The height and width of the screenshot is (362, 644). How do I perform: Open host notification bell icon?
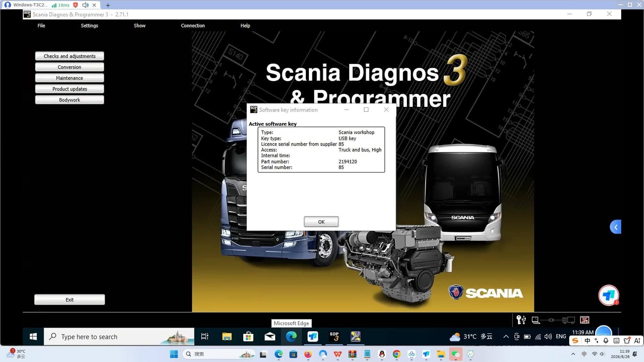635,354
